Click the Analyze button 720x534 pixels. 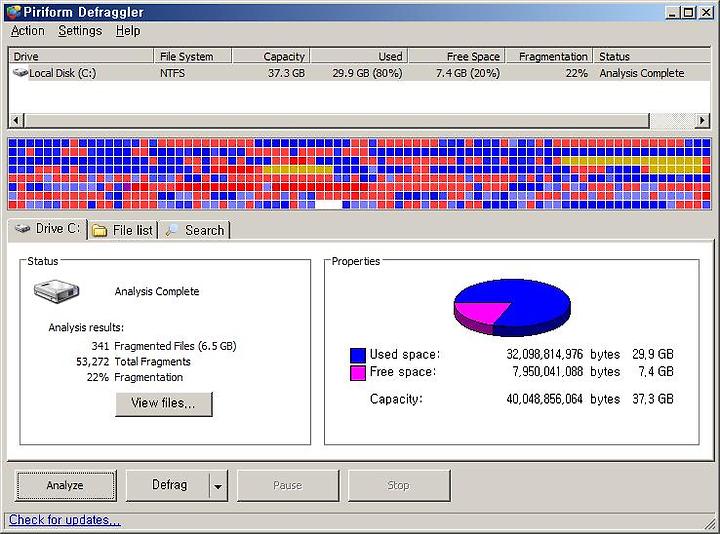click(65, 485)
